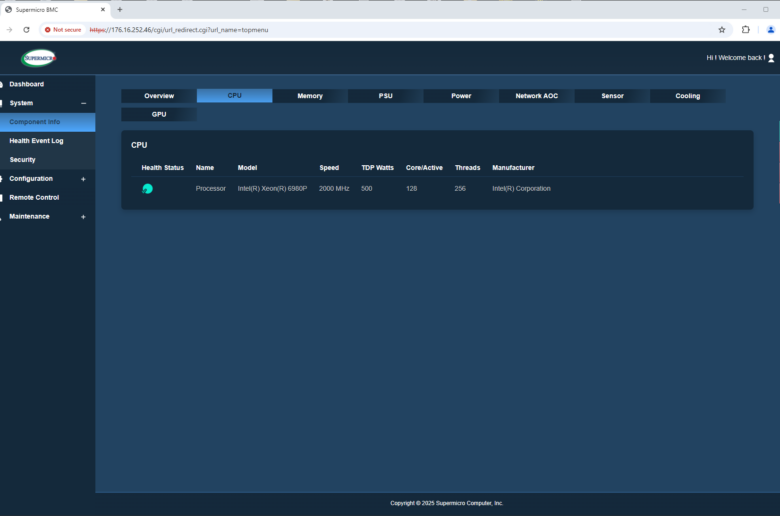Screen dimensions: 780x516
Task: Switch to the Memory tab
Action: [x=310, y=96]
